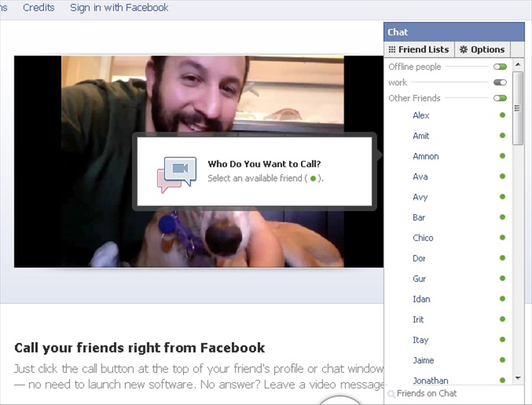Choose Bar from the friends list
The width and height of the screenshot is (532, 405).
[x=419, y=217]
